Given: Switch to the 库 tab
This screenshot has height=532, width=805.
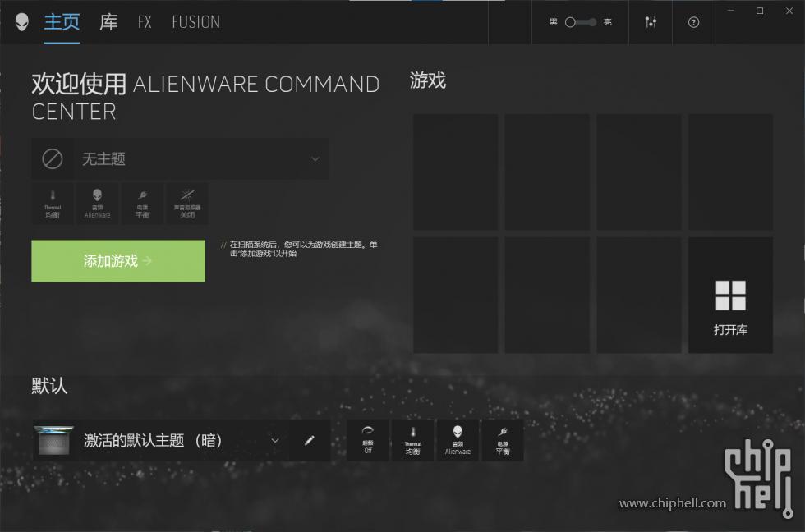Looking at the screenshot, I should [108, 22].
